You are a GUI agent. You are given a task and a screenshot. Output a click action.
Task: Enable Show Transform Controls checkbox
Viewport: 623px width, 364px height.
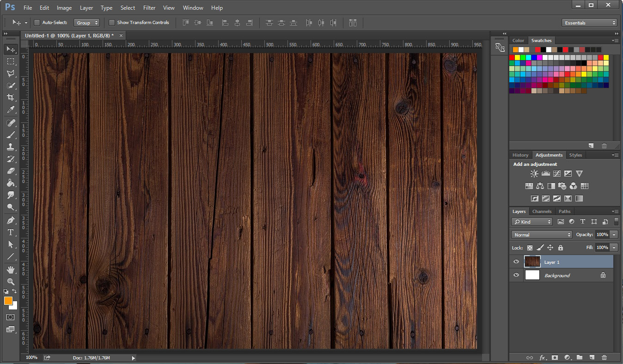112,23
